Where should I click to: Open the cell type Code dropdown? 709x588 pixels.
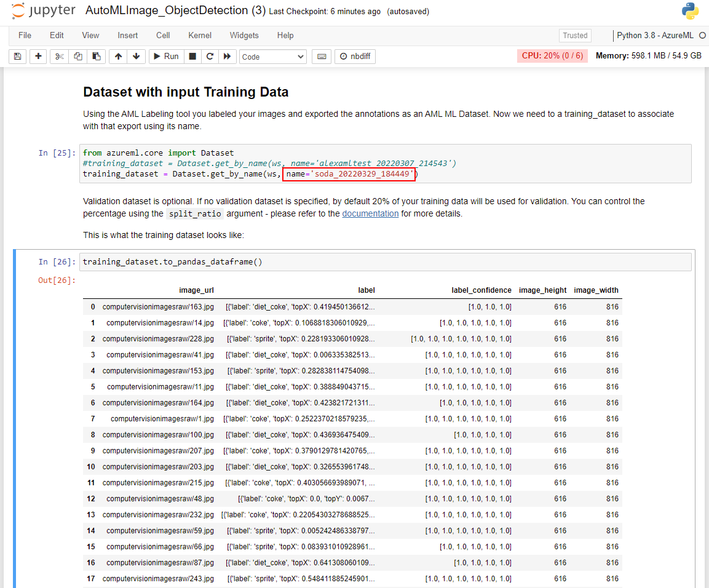(x=272, y=57)
